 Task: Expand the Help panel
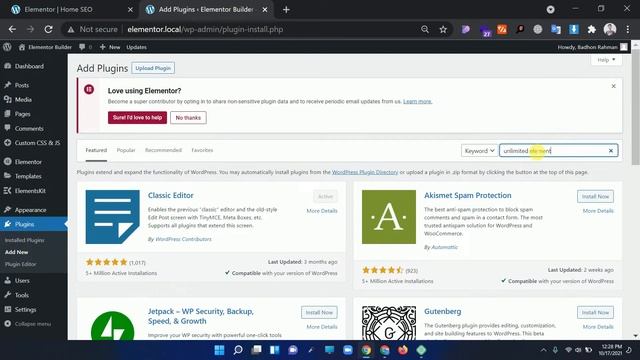[606, 60]
